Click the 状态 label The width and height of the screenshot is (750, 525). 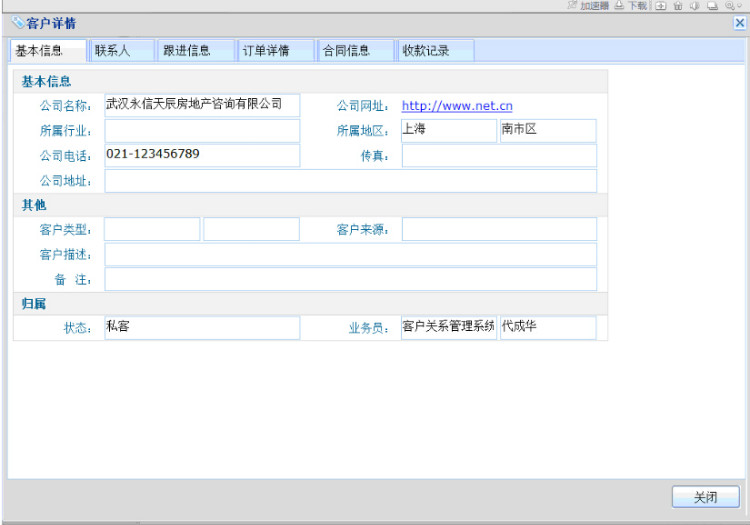[x=77, y=328]
